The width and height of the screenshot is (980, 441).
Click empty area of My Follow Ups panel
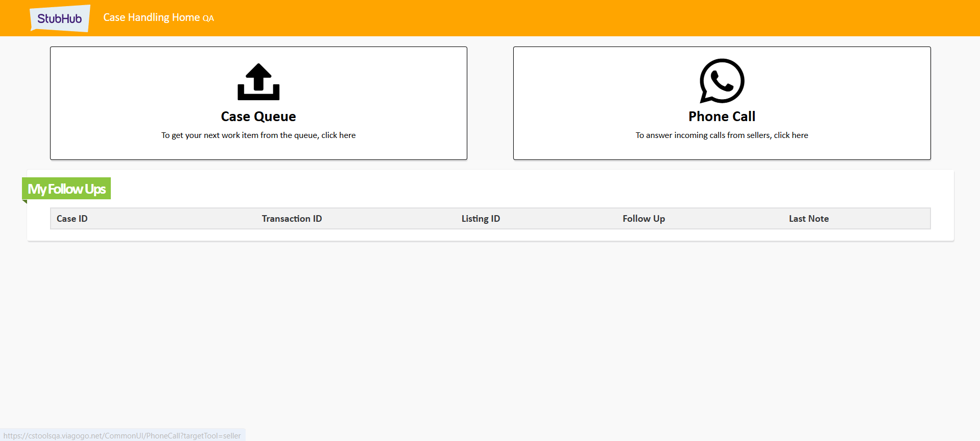511,189
